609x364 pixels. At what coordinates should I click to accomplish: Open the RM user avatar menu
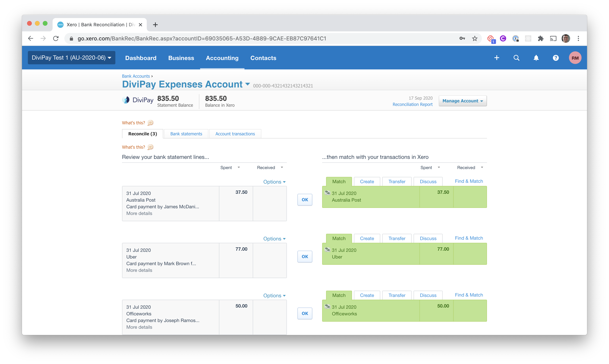pyautogui.click(x=575, y=58)
